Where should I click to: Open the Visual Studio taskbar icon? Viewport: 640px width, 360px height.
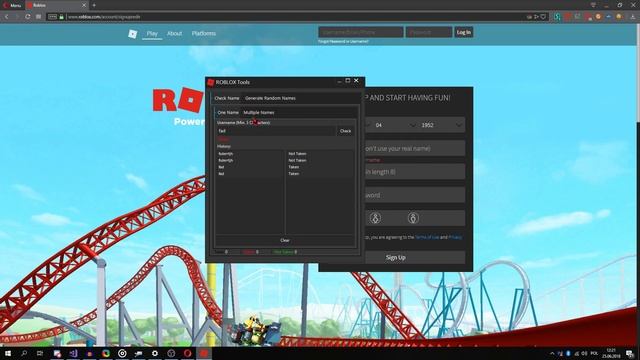tap(73, 353)
